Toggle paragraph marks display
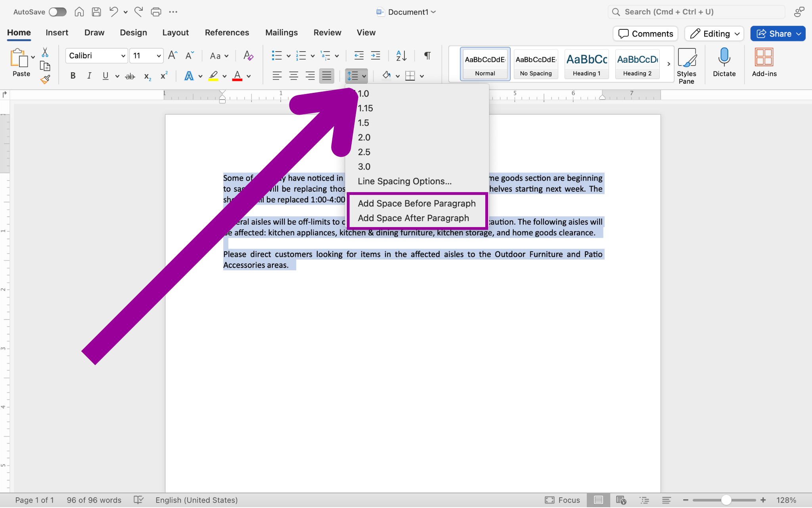Viewport: 812px width, 508px height. pos(427,56)
